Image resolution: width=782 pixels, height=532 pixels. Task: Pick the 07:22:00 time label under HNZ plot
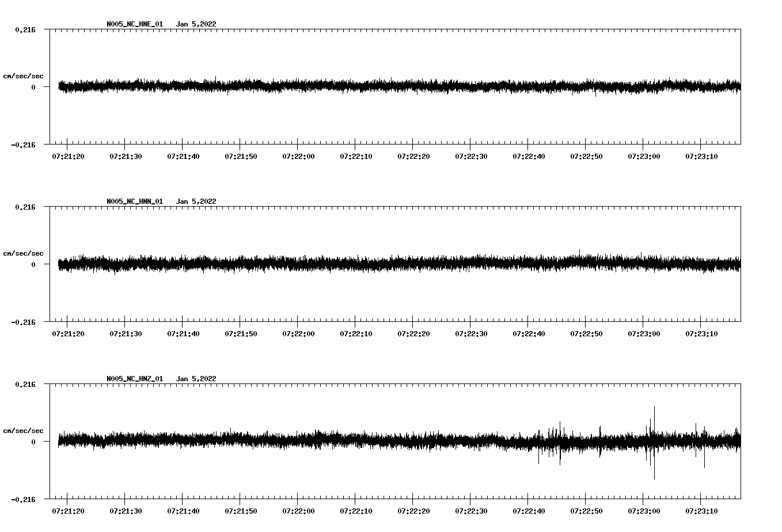298,511
